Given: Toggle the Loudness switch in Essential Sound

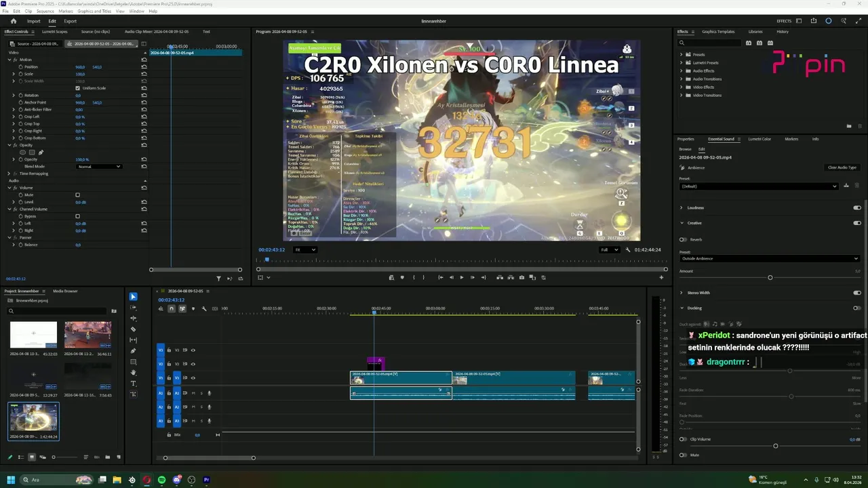Looking at the screenshot, I should (x=857, y=207).
